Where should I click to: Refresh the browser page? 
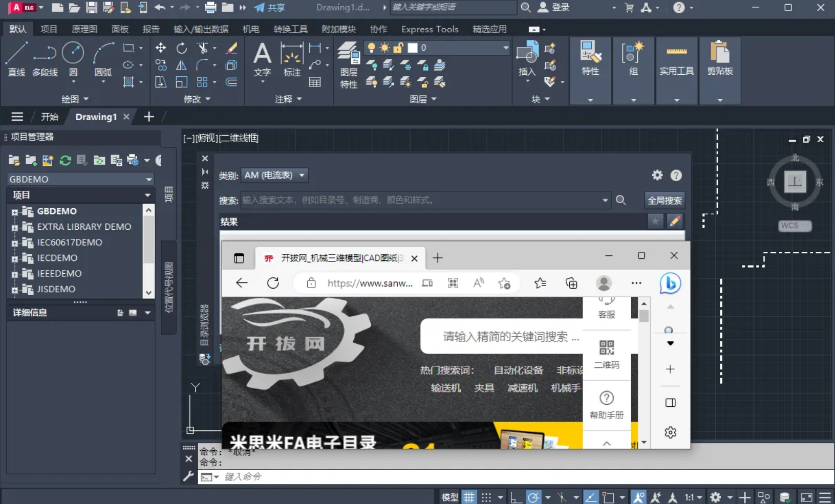click(273, 283)
